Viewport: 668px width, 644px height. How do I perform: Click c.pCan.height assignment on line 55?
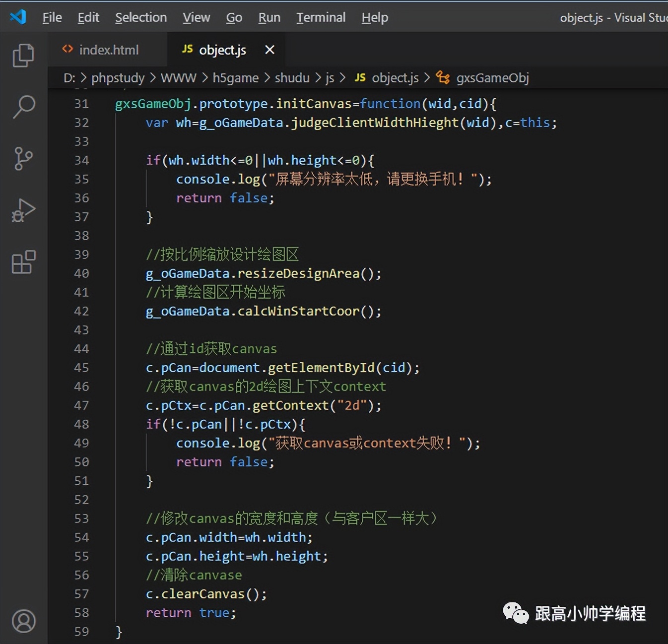coord(237,556)
